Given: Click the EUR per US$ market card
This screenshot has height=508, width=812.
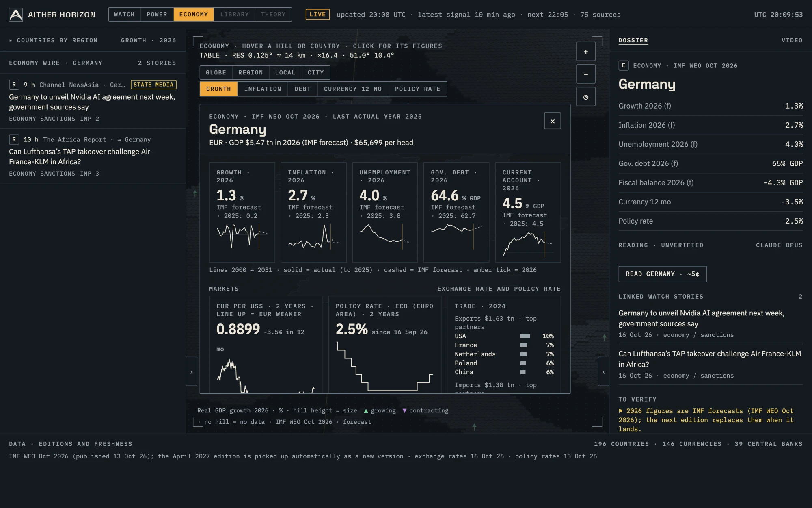Looking at the screenshot, I should [x=266, y=345].
